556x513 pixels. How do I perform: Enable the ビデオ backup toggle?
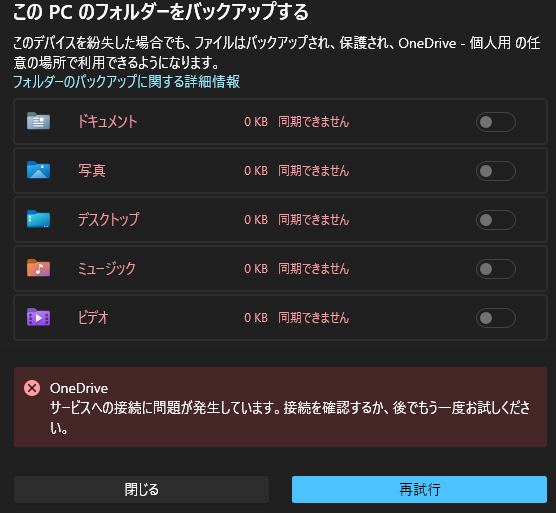coord(495,318)
